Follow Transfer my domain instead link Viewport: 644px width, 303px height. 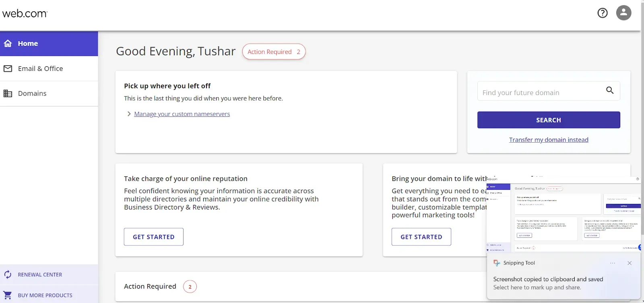tap(549, 140)
